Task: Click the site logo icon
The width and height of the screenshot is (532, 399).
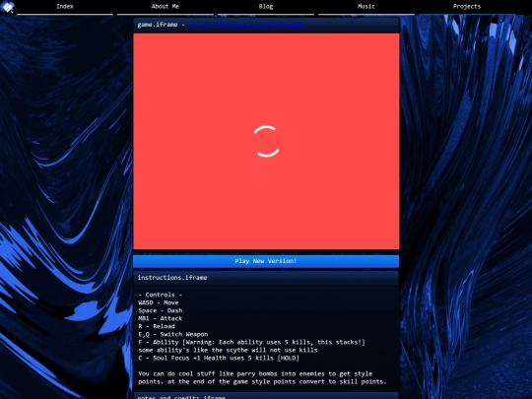Action: tap(8, 7)
